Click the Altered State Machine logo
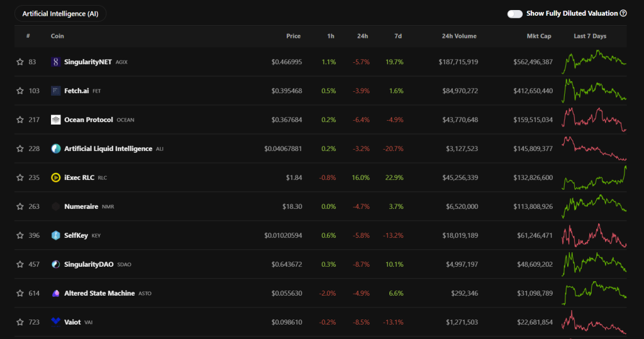This screenshot has width=644, height=339. (56, 293)
